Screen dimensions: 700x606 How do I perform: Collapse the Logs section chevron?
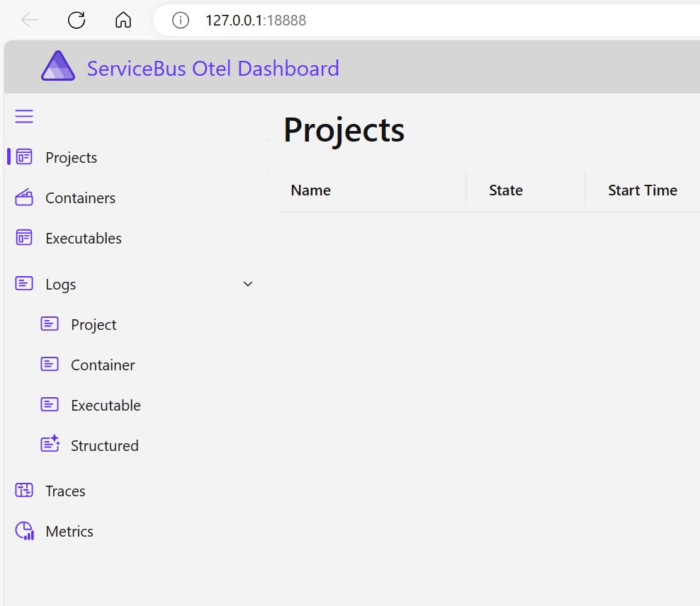click(x=247, y=283)
